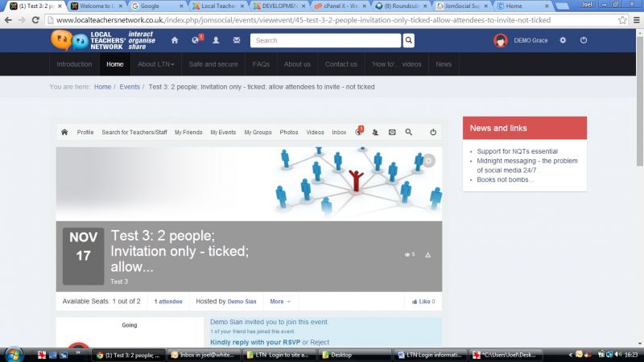The height and width of the screenshot is (362, 644).
Task: Open the settings gear next to DEMO Grace
Action: (563, 40)
